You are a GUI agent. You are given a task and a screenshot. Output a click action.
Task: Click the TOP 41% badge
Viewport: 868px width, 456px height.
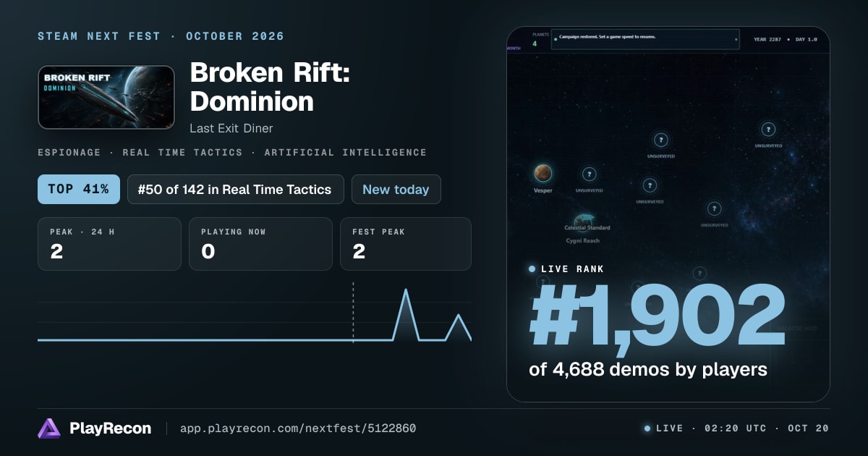[x=78, y=189]
